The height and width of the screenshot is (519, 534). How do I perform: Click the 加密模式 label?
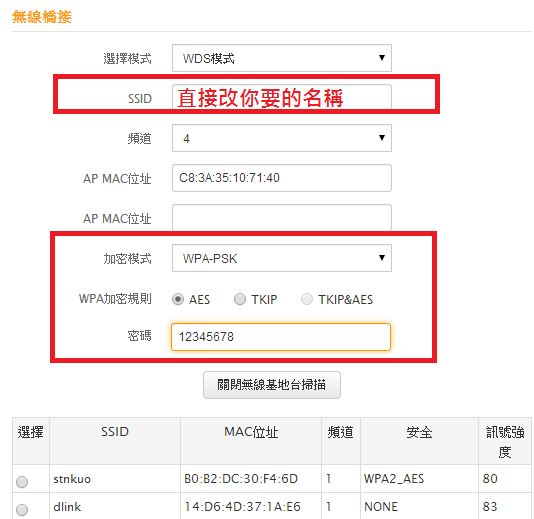127,259
